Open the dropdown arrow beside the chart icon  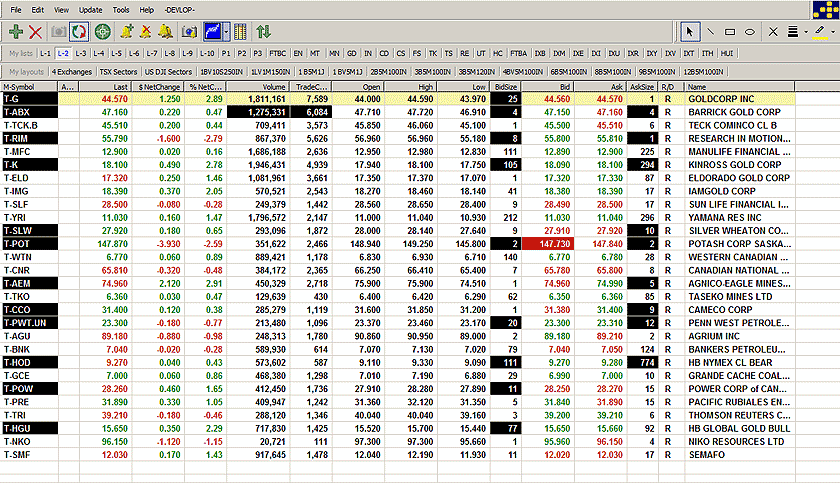coord(226,32)
